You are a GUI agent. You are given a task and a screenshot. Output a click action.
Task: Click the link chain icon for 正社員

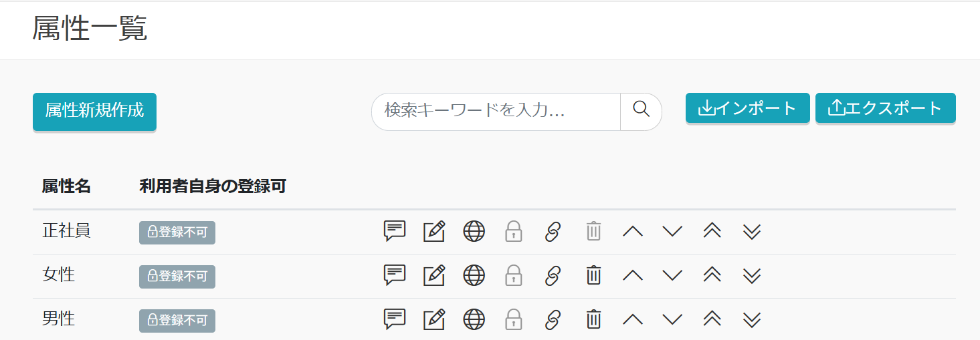coord(553,232)
